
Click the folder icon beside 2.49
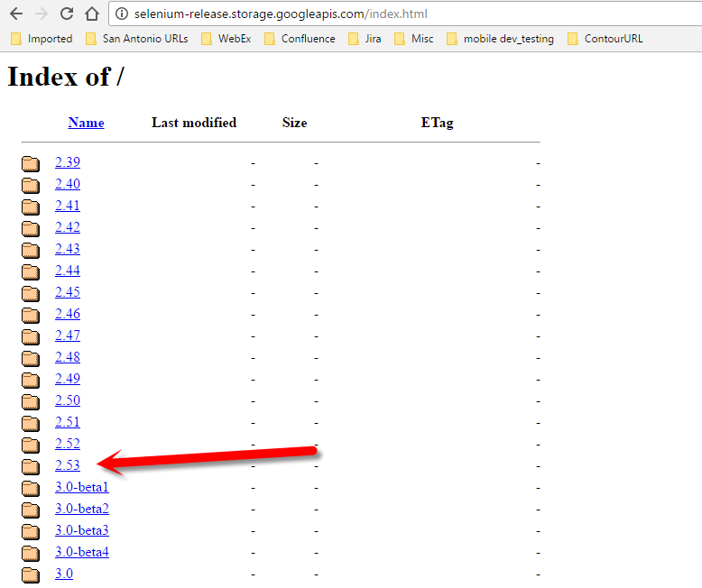click(x=31, y=380)
